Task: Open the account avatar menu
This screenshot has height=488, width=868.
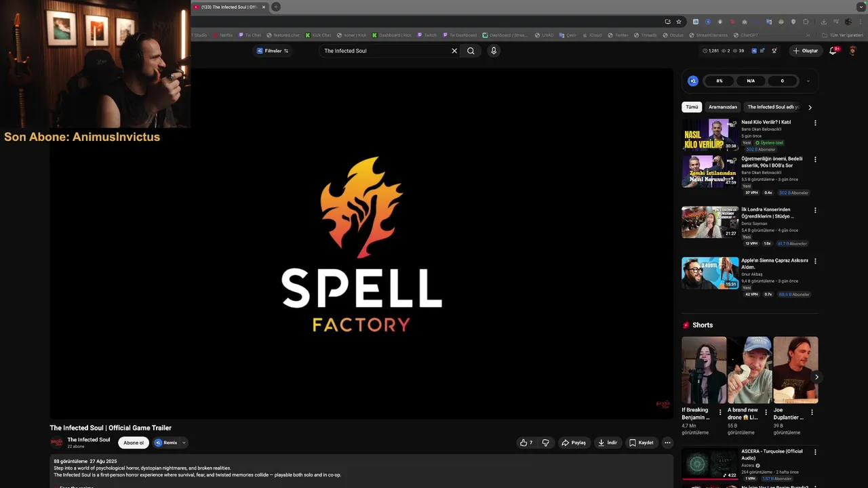Action: click(x=853, y=51)
